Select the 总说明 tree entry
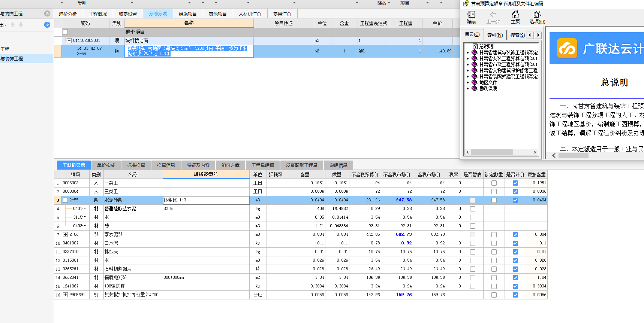The image size is (644, 323). click(486, 46)
